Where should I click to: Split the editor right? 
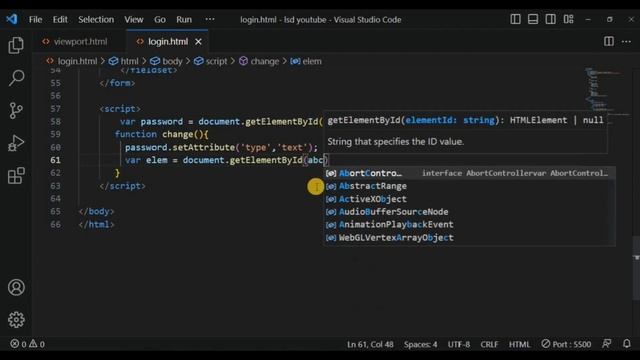pos(609,41)
